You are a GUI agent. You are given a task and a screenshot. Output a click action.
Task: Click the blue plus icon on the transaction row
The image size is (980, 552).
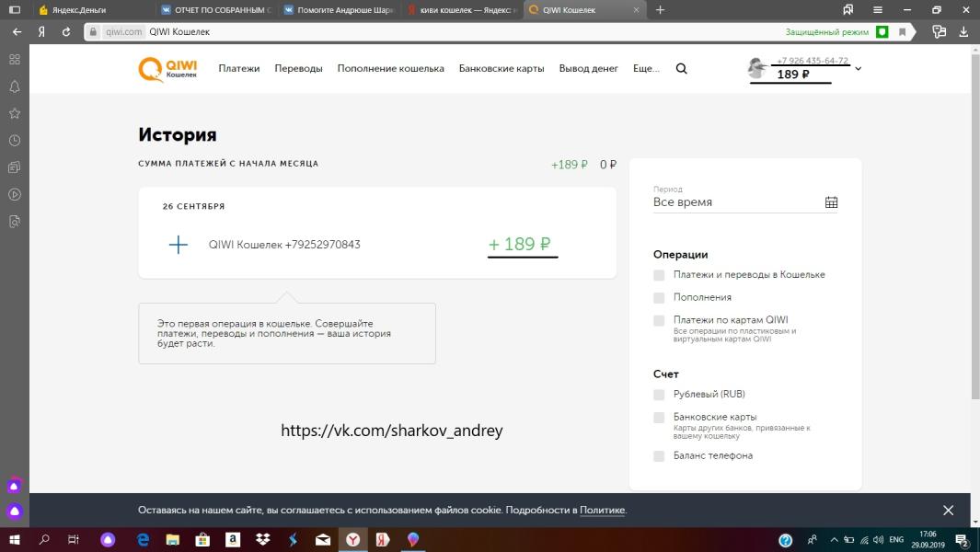click(179, 245)
